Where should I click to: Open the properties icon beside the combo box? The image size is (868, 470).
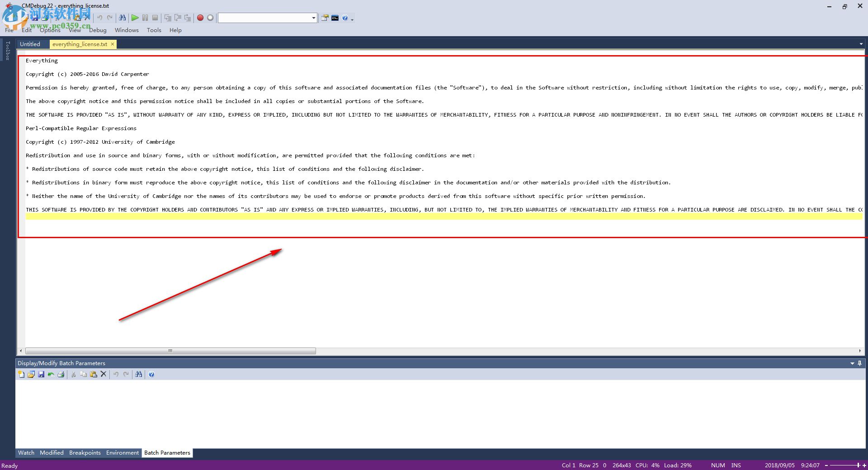click(x=325, y=18)
